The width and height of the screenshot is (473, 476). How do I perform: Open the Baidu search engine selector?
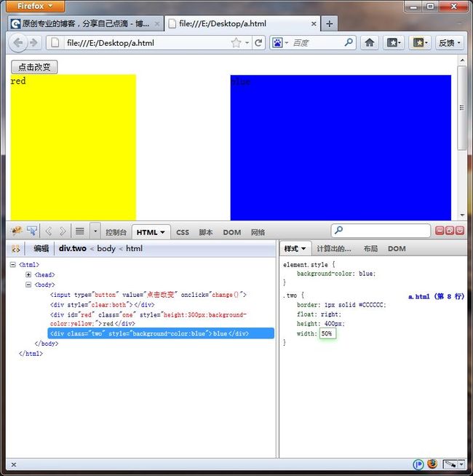[280, 43]
